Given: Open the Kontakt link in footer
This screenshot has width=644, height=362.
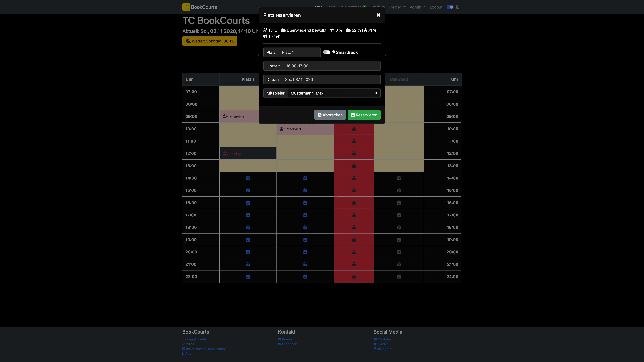Looking at the screenshot, I should (286, 339).
